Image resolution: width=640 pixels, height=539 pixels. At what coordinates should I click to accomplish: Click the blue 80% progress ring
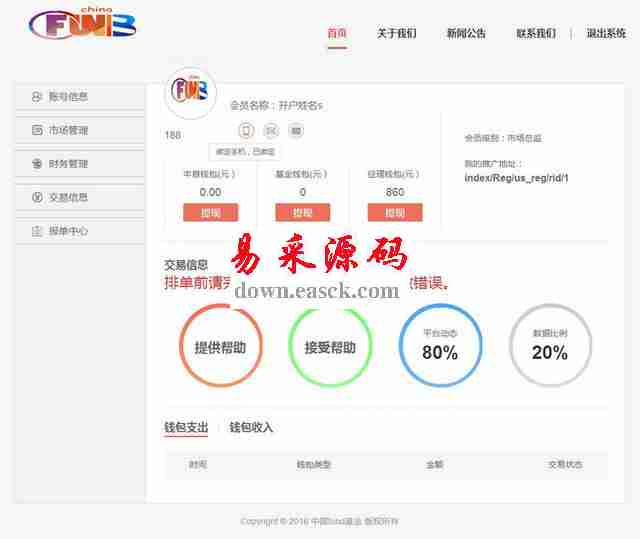pyautogui.click(x=440, y=345)
